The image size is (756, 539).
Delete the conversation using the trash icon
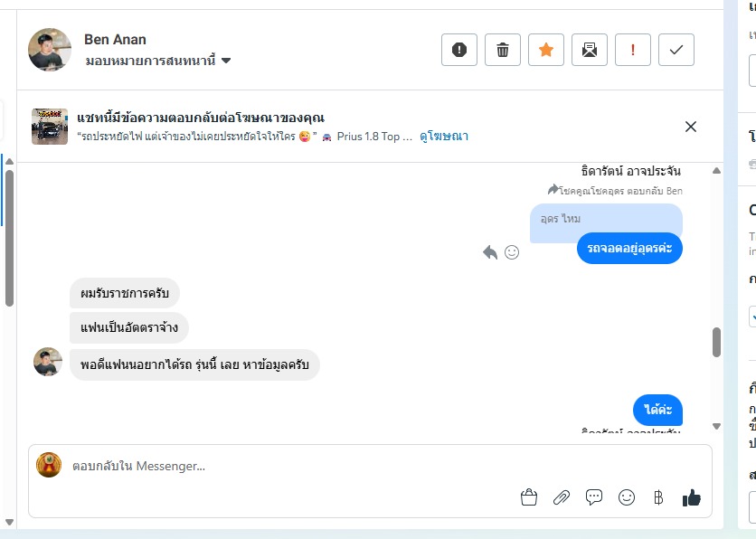tap(503, 50)
